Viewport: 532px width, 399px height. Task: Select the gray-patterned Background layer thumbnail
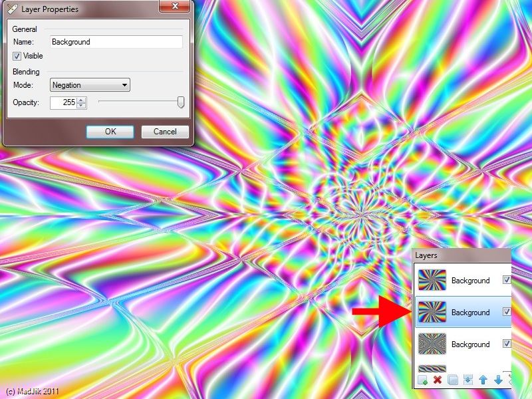(x=432, y=343)
